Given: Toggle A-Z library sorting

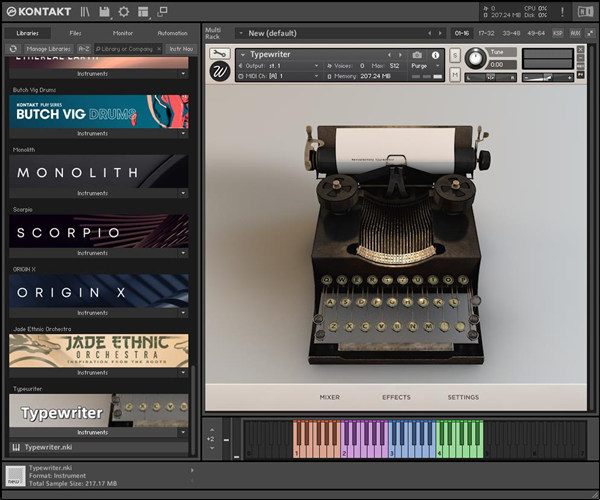Looking at the screenshot, I should pos(84,49).
